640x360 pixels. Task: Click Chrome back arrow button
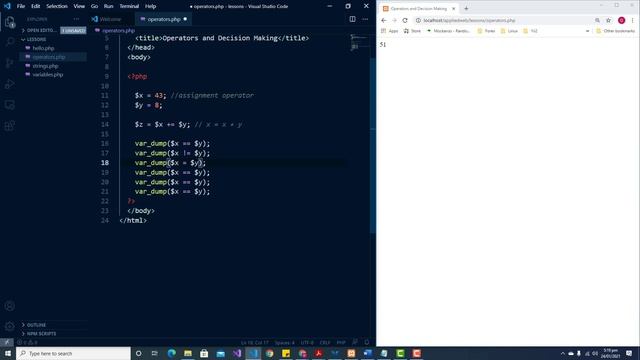coord(384,20)
